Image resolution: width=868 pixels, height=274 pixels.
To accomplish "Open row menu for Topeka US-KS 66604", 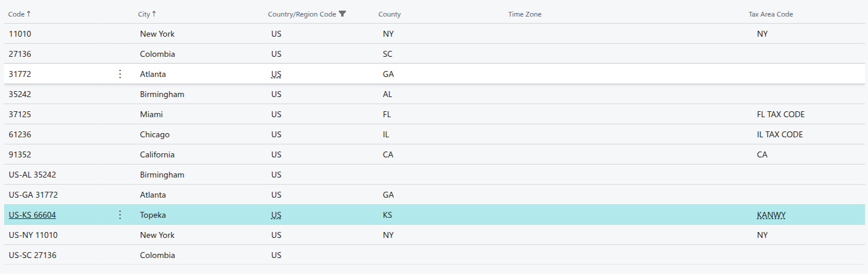I will click(120, 215).
